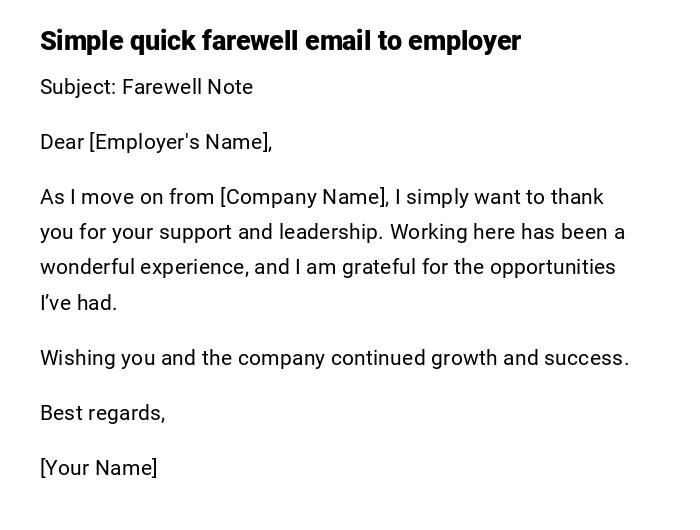
Task: Click the "[Your Name]" signature placeholder
Action: tap(98, 468)
